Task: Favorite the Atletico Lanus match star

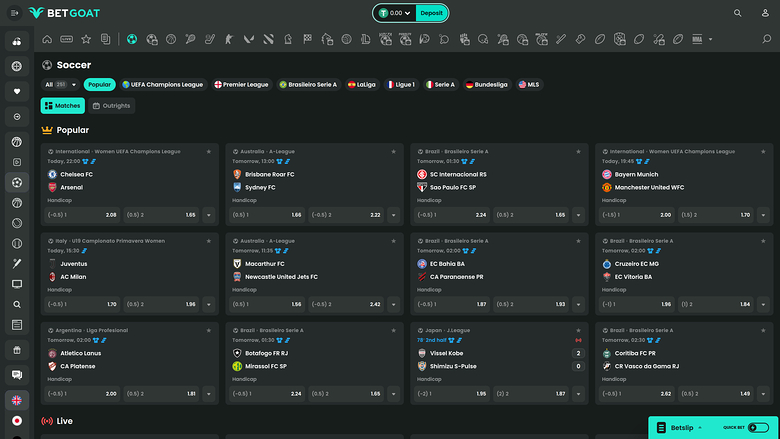Action: pyautogui.click(x=209, y=330)
